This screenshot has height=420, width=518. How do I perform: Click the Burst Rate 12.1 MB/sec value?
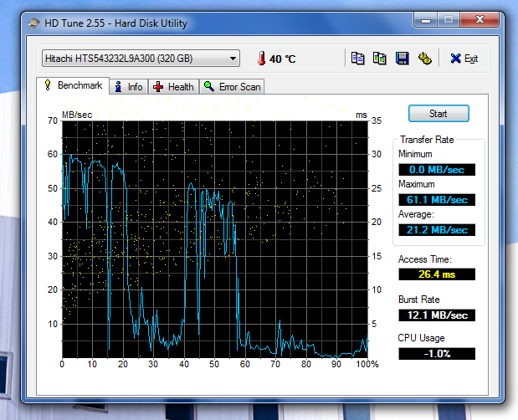437,315
